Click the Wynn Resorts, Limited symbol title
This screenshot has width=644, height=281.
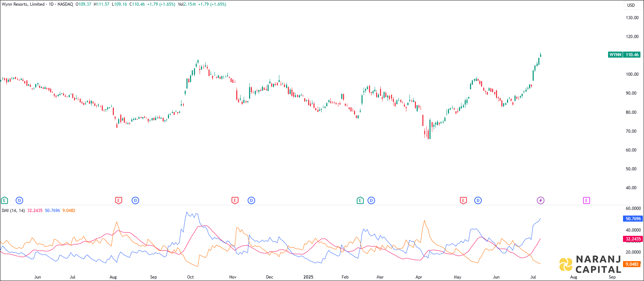click(23, 4)
